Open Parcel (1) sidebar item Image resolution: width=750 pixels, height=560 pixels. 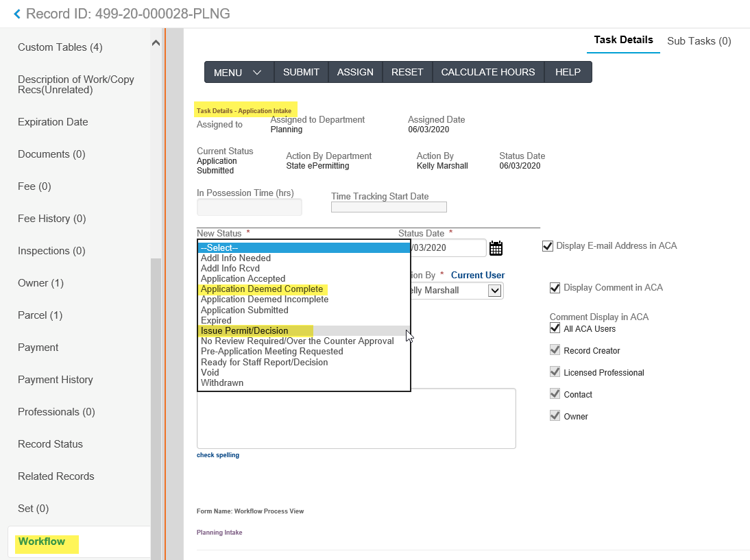coord(40,315)
